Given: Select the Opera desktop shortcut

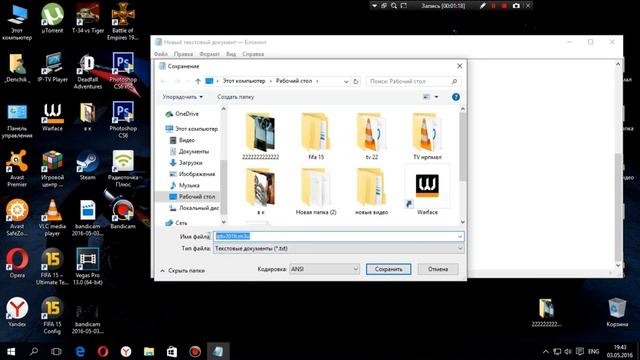Looking at the screenshot, I should coord(17,263).
